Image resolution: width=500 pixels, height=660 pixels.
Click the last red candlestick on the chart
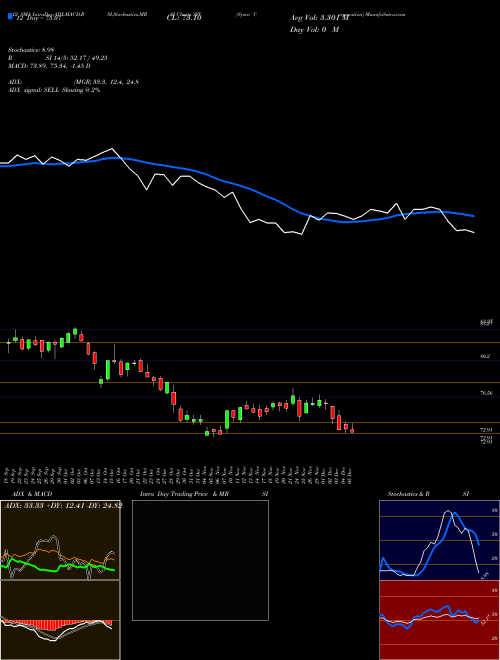[x=352, y=431]
